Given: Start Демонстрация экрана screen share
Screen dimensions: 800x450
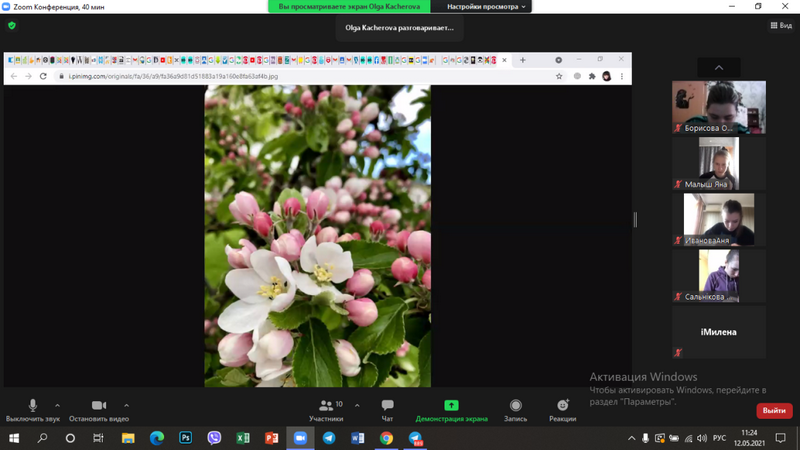Looking at the screenshot, I should 452,411.
